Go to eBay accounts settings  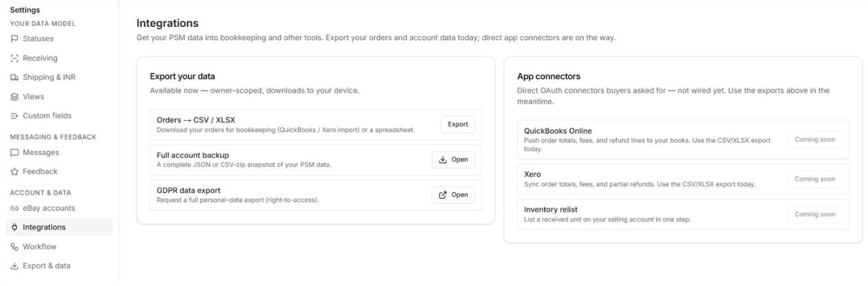(x=59, y=208)
